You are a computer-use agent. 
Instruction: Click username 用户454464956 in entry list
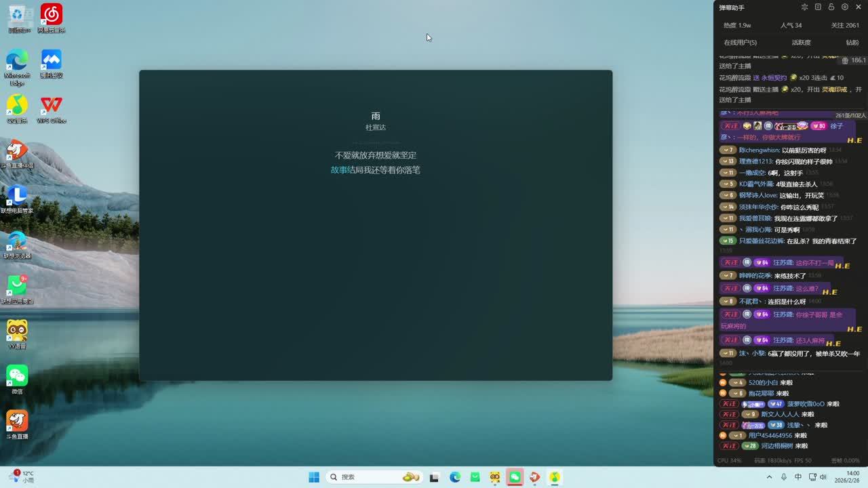[770, 436]
